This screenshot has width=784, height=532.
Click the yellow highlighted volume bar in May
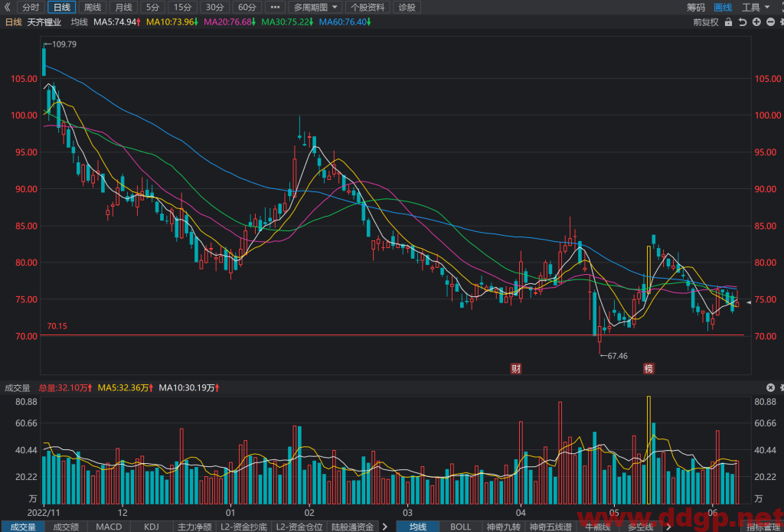[649, 449]
